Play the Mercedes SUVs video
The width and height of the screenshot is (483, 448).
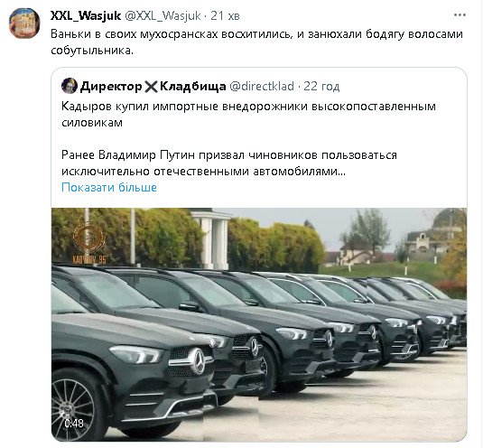tap(259, 324)
